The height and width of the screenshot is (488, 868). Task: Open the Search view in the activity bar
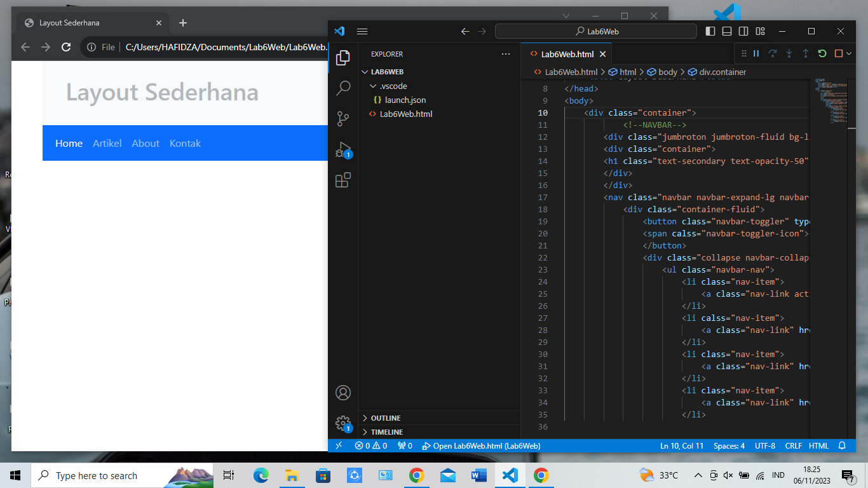coord(343,88)
